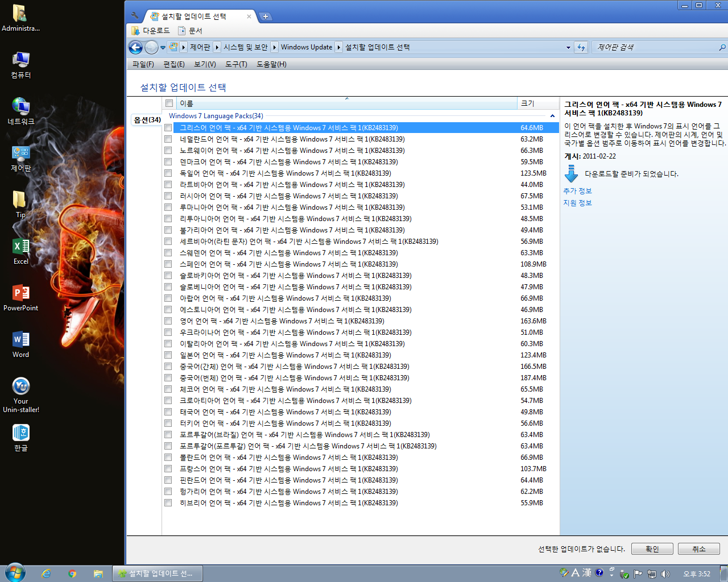Check the 중국어(간체) language pack checkbox
The width and height of the screenshot is (728, 582).
[x=168, y=367]
